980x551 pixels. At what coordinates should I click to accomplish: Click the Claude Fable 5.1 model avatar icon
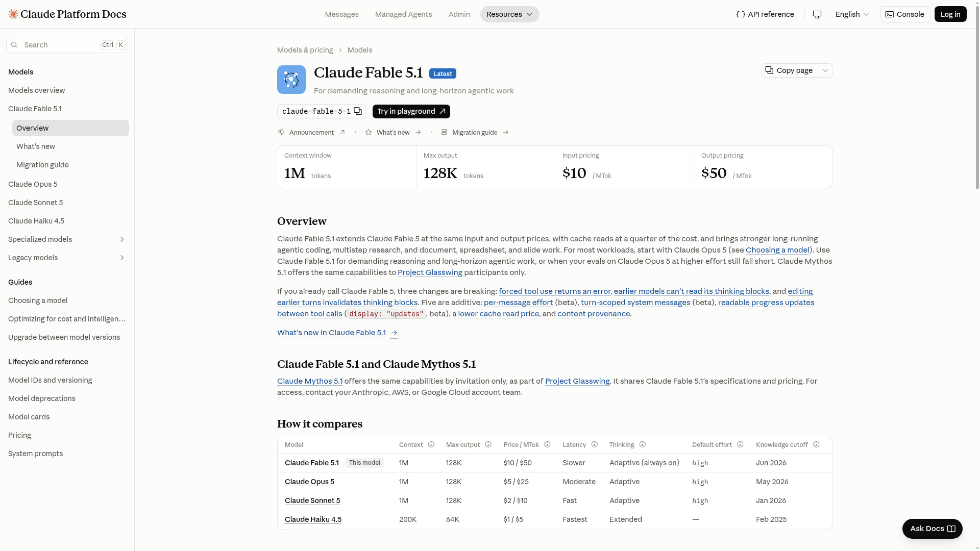click(x=291, y=80)
